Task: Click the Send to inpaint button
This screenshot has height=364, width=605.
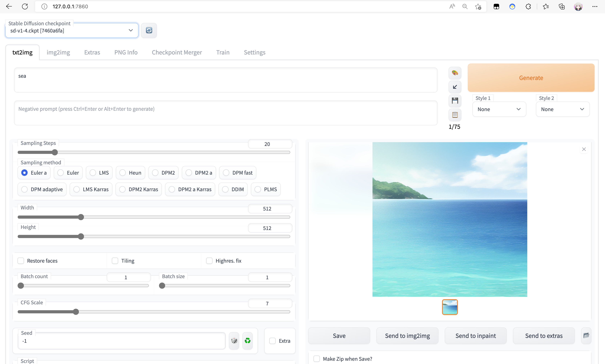Action: point(475,336)
